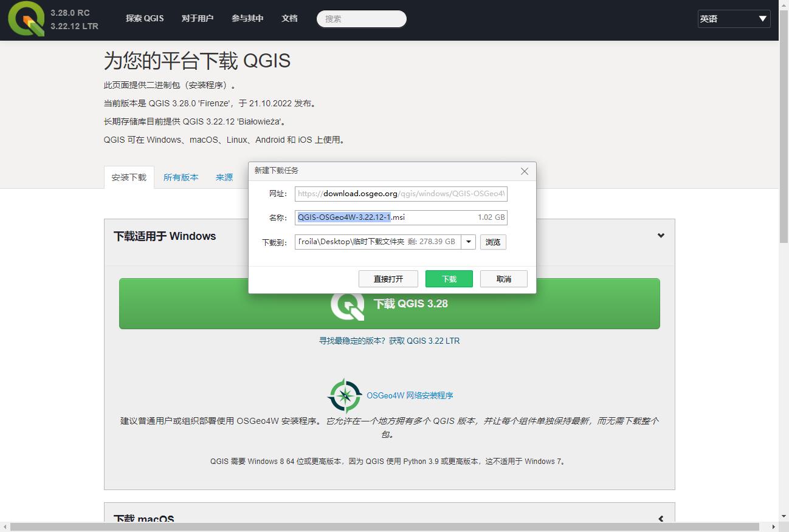Click the 下载到 path field

pyautogui.click(x=378, y=242)
